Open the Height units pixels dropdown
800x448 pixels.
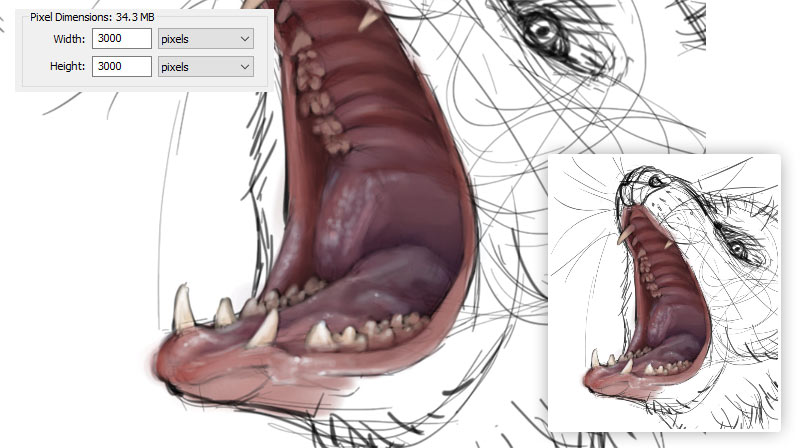[206, 67]
